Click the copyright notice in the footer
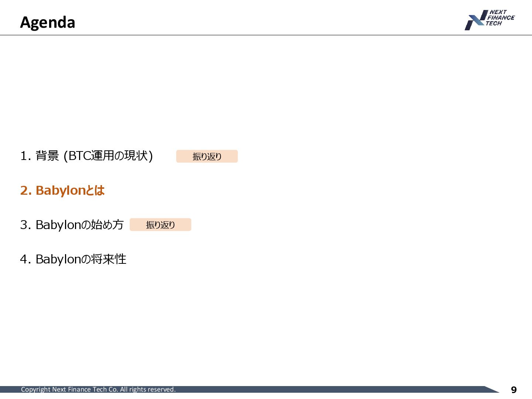The width and height of the screenshot is (532, 399). tap(98, 389)
